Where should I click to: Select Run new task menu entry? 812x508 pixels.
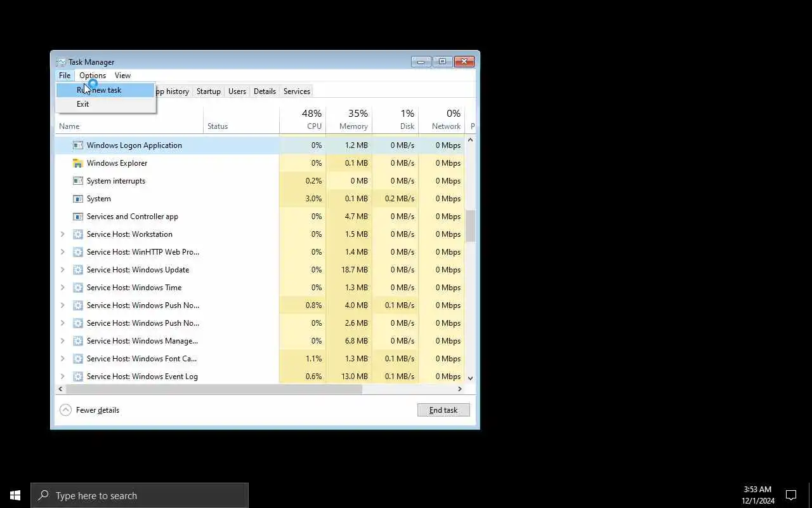[x=105, y=90]
